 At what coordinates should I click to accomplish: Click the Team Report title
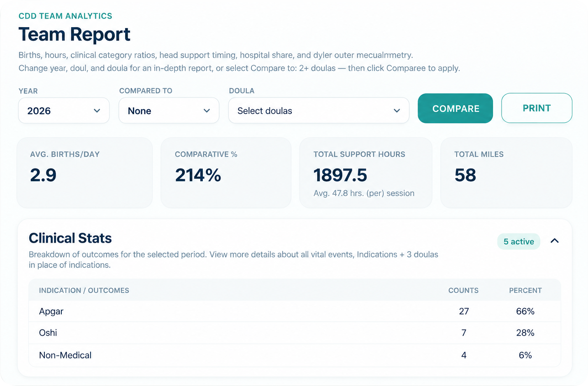pos(74,34)
